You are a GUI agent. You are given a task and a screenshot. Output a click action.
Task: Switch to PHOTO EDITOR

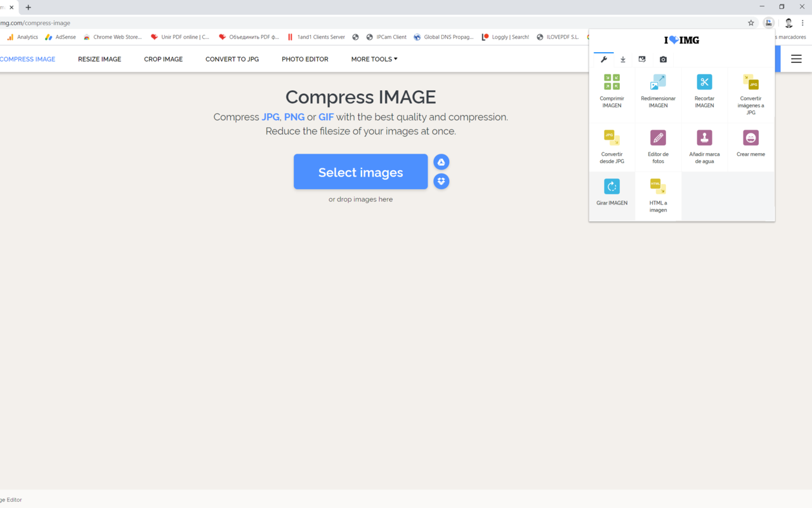pyautogui.click(x=305, y=59)
